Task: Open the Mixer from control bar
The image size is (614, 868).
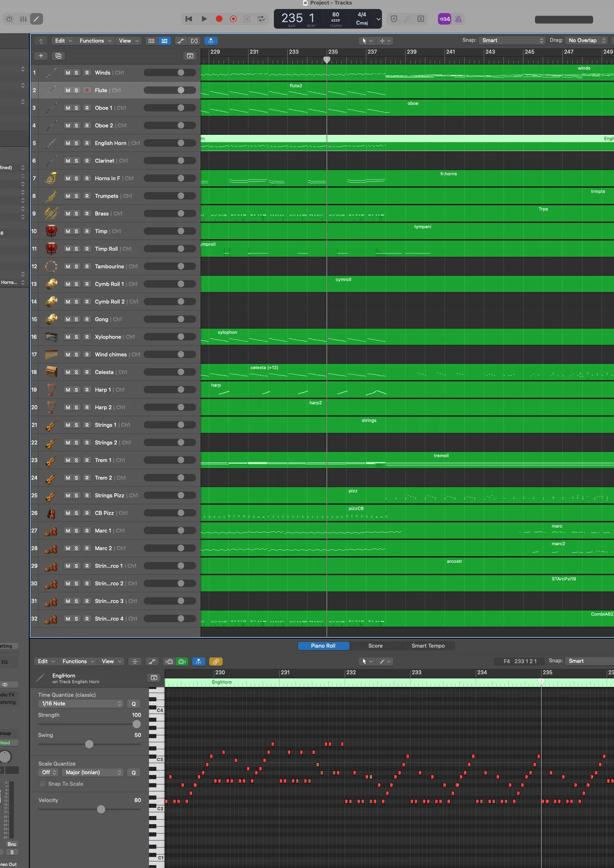Action: click(x=23, y=19)
